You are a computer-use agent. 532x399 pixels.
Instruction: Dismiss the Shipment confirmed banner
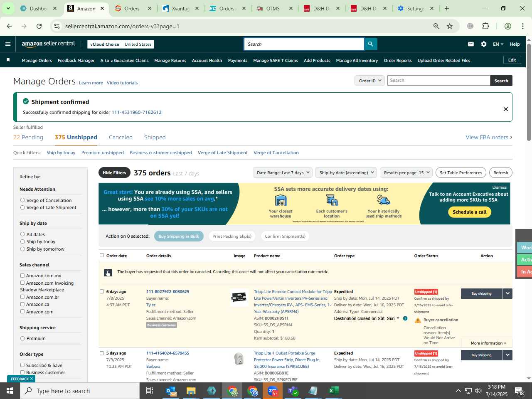pyautogui.click(x=506, y=109)
